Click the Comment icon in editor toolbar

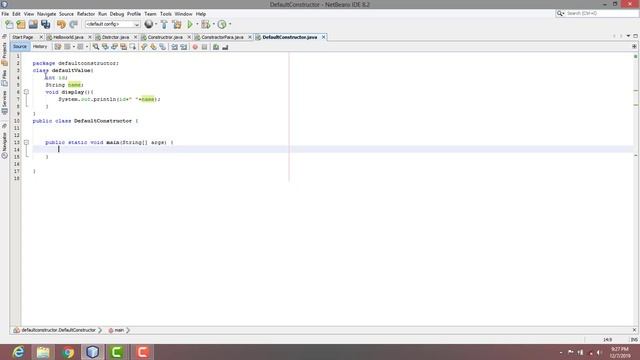coord(216,47)
